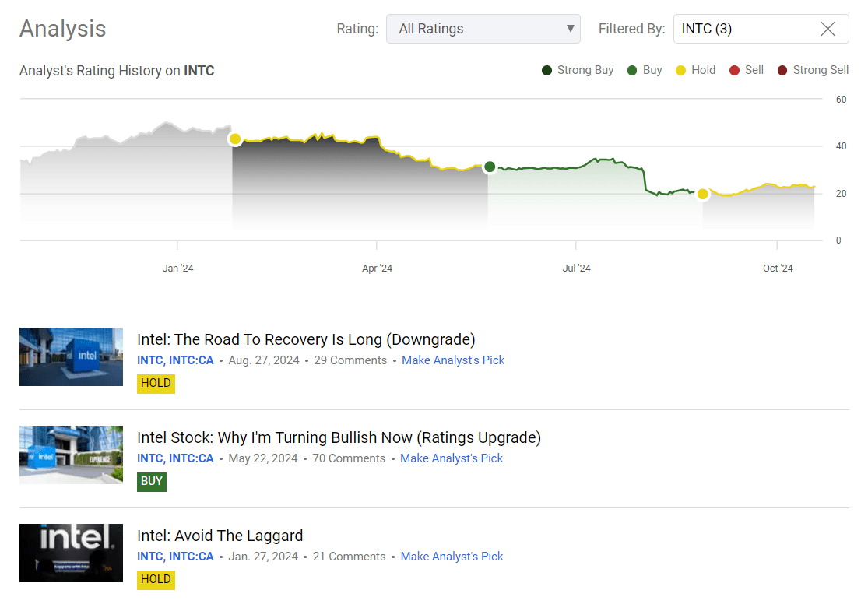The width and height of the screenshot is (868, 604).
Task: Click the Apr '24 axis label
Action: click(377, 268)
